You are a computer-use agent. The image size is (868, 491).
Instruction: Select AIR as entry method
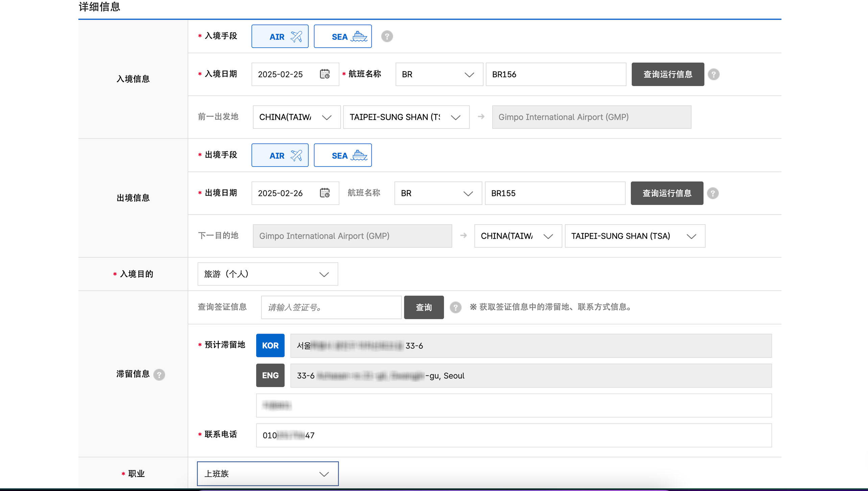point(280,36)
